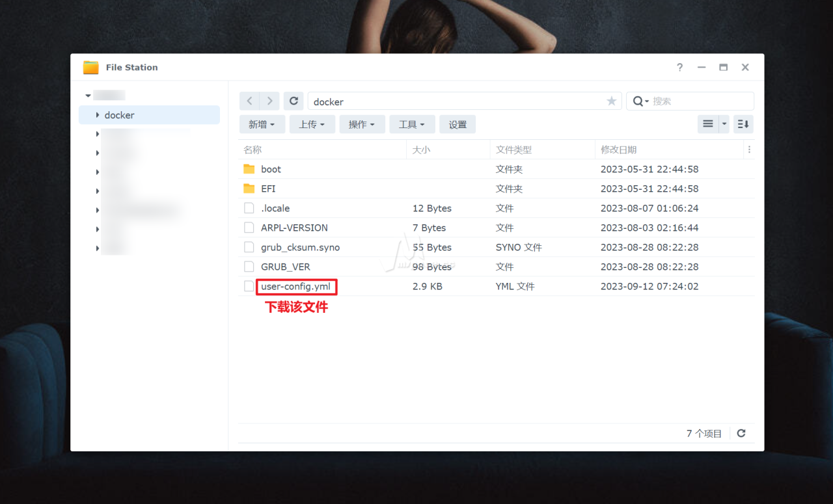Click date 2023-08-07 01:06:24
Viewport: 833px width, 504px height.
pos(649,208)
